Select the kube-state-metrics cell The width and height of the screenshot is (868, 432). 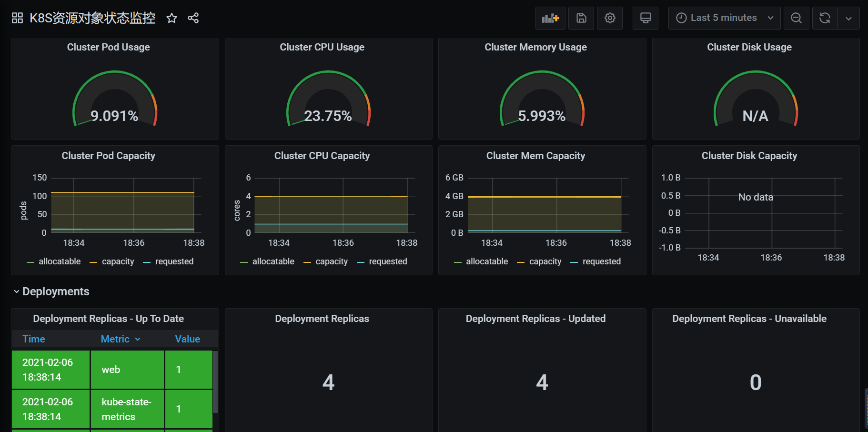pos(127,409)
